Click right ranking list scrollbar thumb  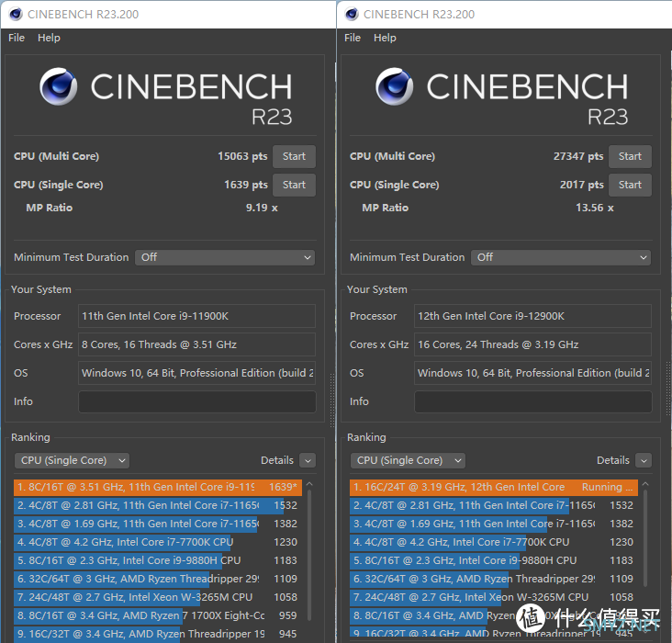pos(645,538)
